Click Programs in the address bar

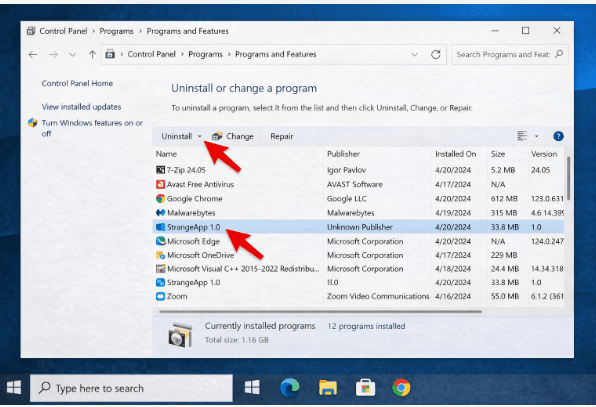[x=205, y=54]
